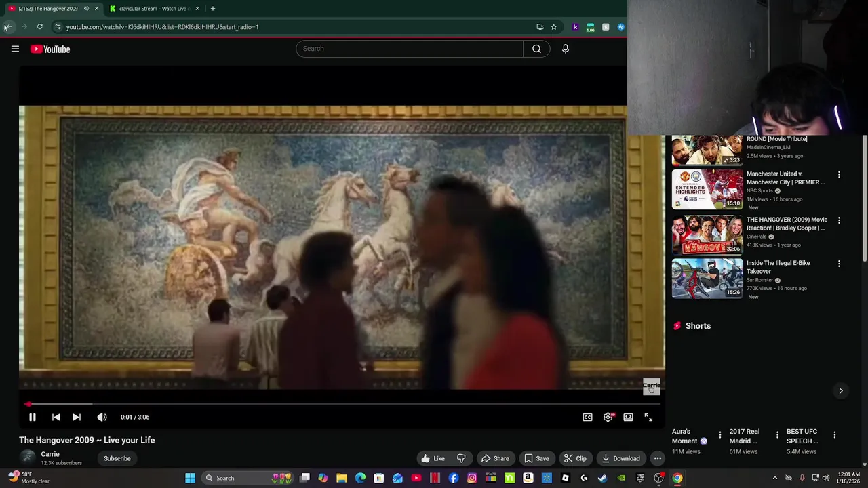Save the video to a playlist
The height and width of the screenshot is (488, 868).
point(536,458)
